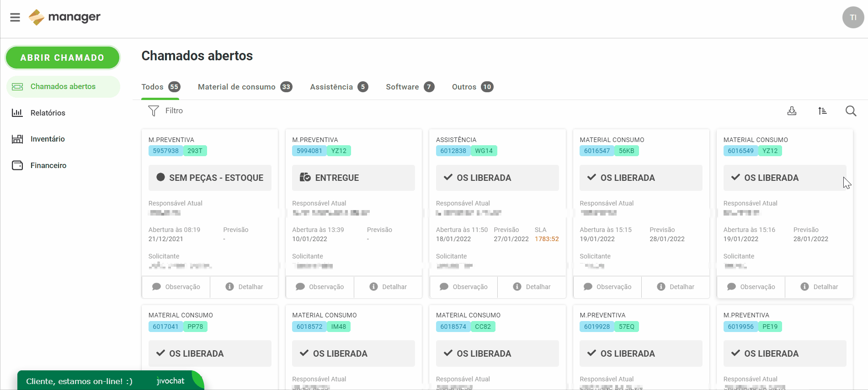Click the 57EQ tag
868x390 pixels.
point(627,327)
